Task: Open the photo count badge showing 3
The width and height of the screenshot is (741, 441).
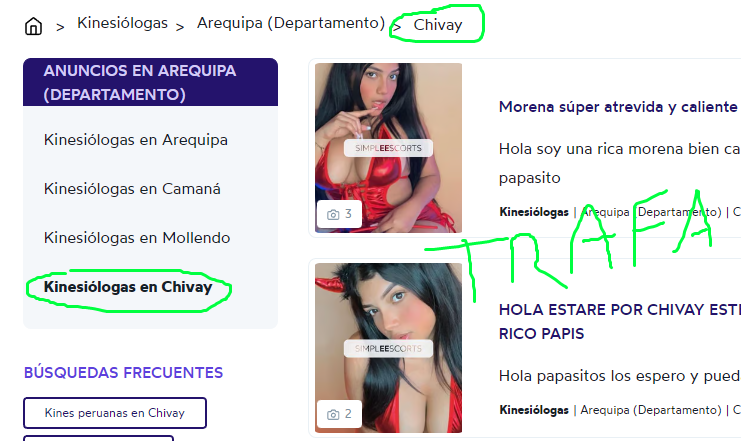Action: point(339,214)
